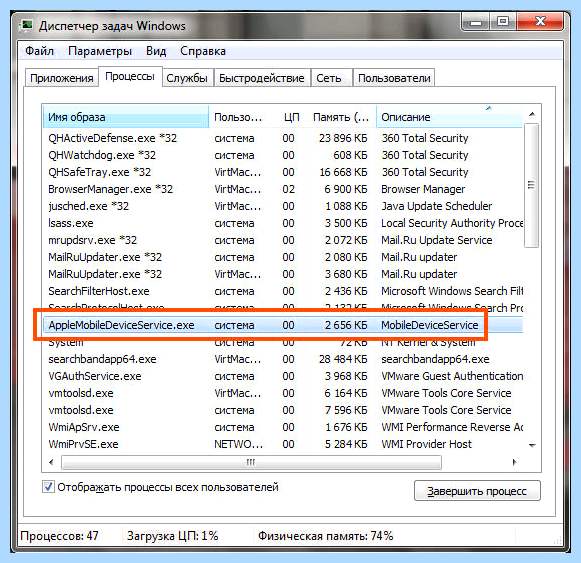581x563 pixels.
Task: Click the horizontal scrollbar thumb
Action: pyautogui.click(x=251, y=462)
